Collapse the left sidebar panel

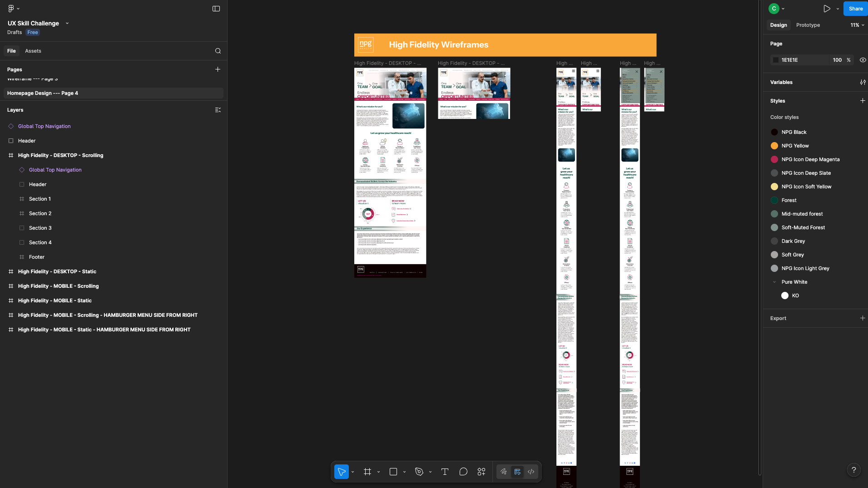pyautogui.click(x=216, y=8)
